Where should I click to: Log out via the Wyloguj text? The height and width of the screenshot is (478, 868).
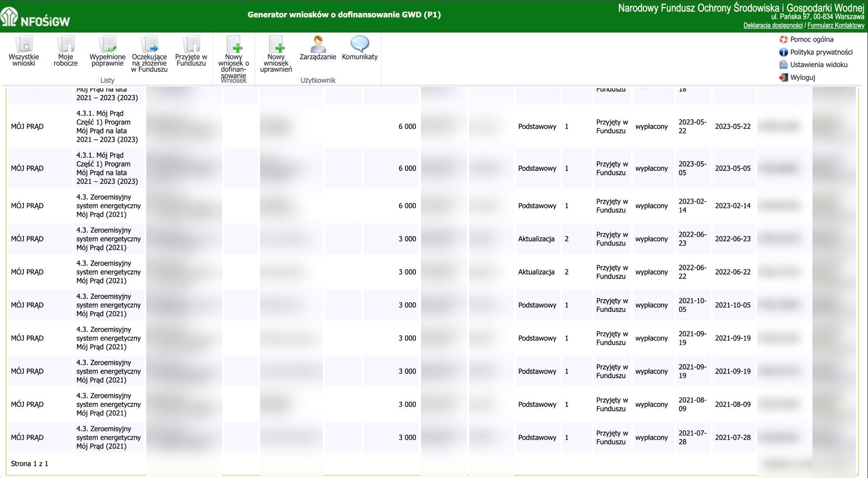click(802, 77)
